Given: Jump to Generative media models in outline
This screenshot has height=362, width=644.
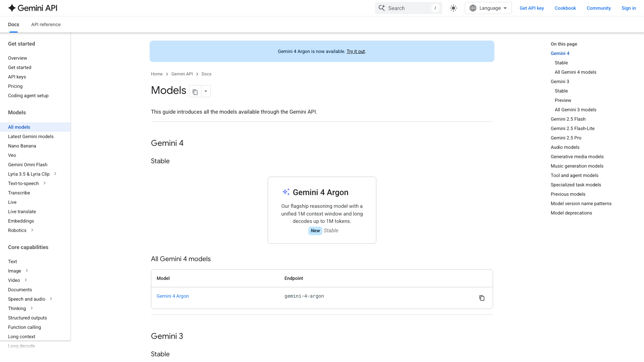Looking at the screenshot, I should [x=577, y=157].
